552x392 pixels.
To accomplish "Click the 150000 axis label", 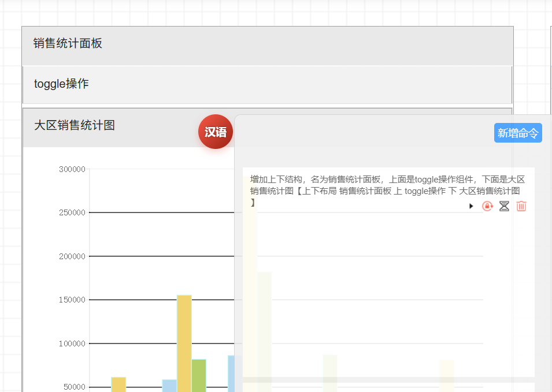I will pyautogui.click(x=72, y=300).
